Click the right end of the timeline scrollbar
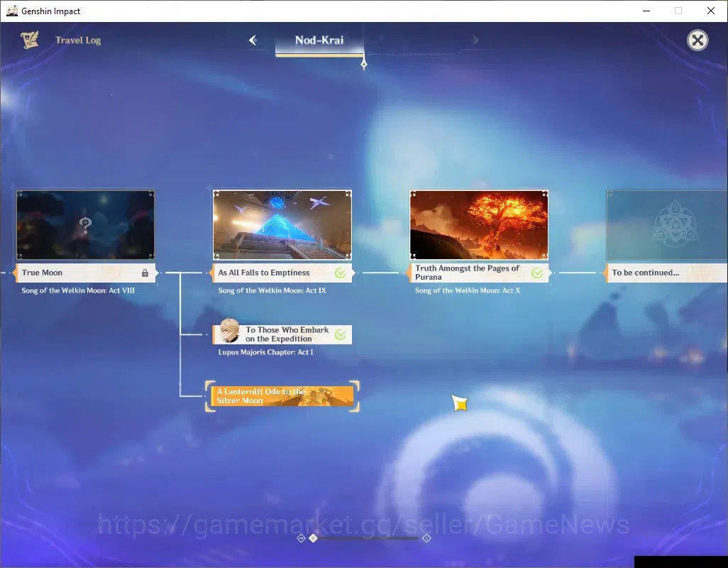 pos(426,538)
